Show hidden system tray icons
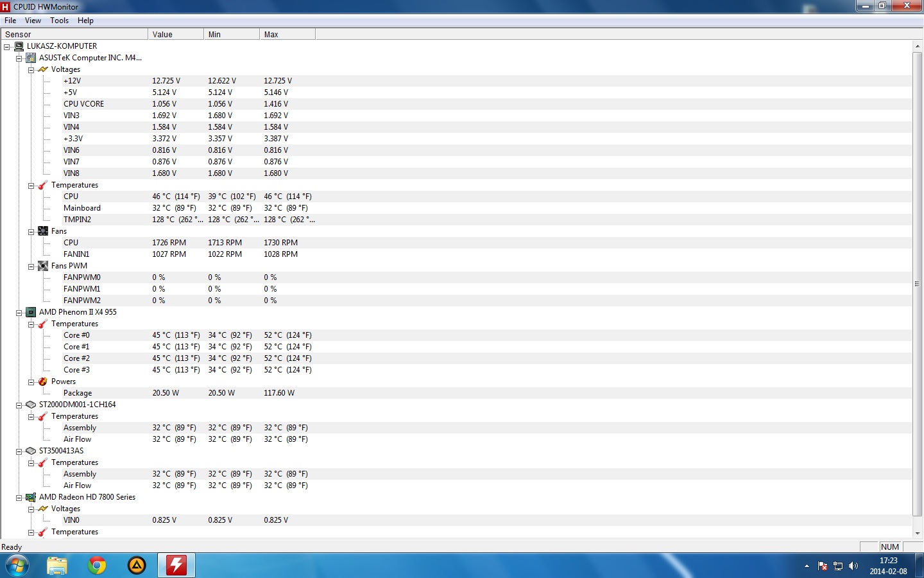Screen dimensions: 924x578 tap(807, 566)
